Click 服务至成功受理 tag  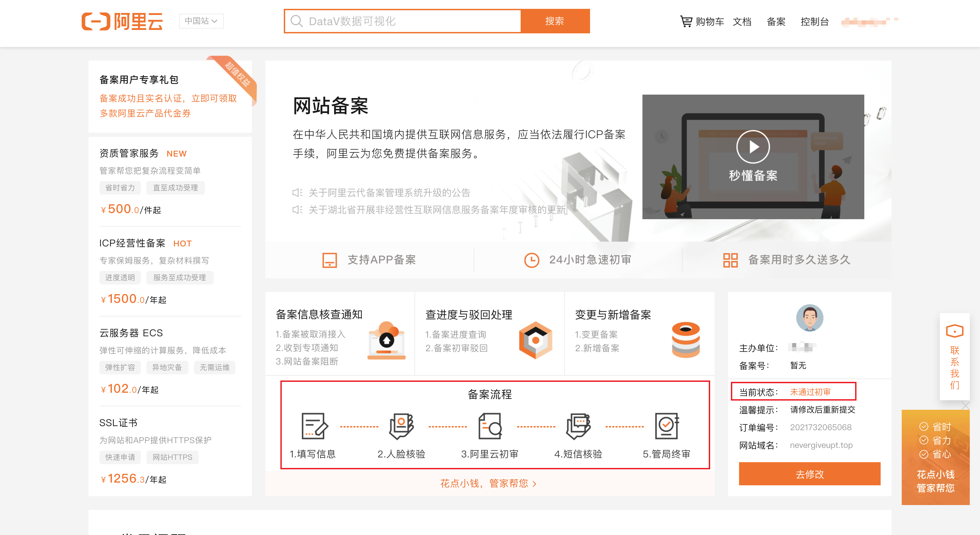click(x=180, y=277)
